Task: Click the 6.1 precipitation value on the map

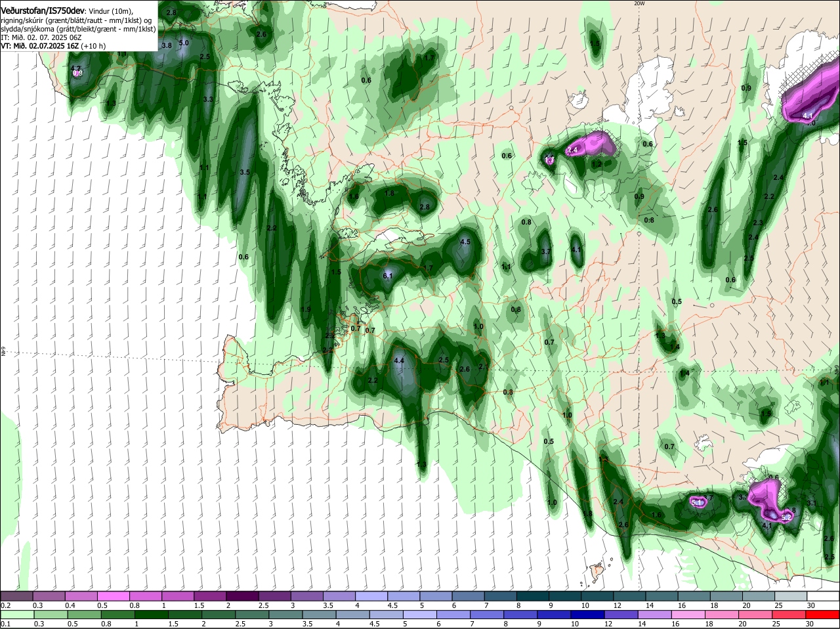Action: click(x=387, y=276)
